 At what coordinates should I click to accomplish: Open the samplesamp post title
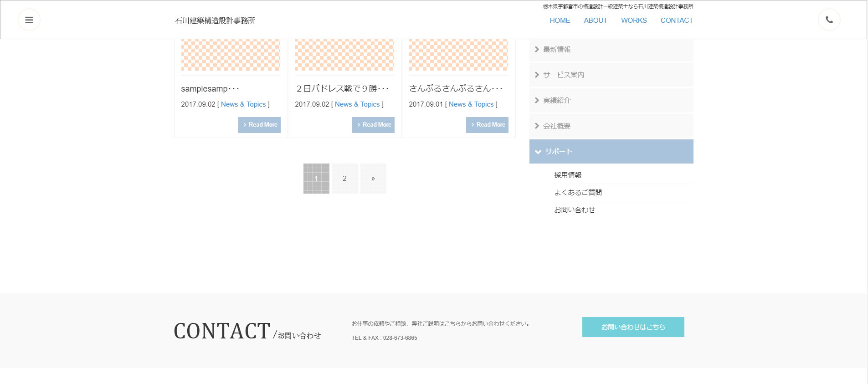(210, 89)
